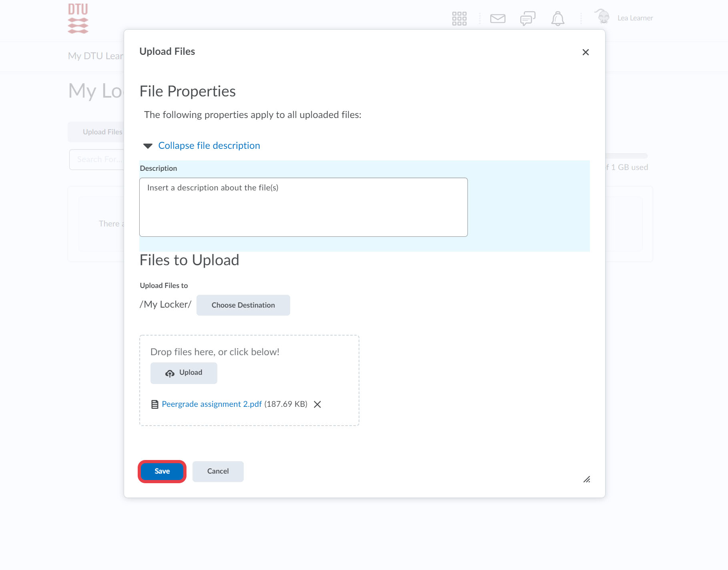Collapse description using the triangle arrow

(x=148, y=146)
